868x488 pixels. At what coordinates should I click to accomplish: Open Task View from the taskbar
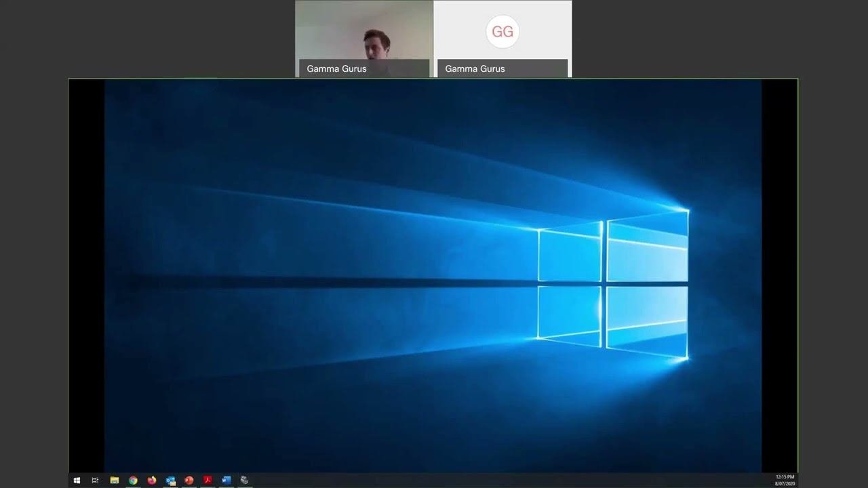96,481
